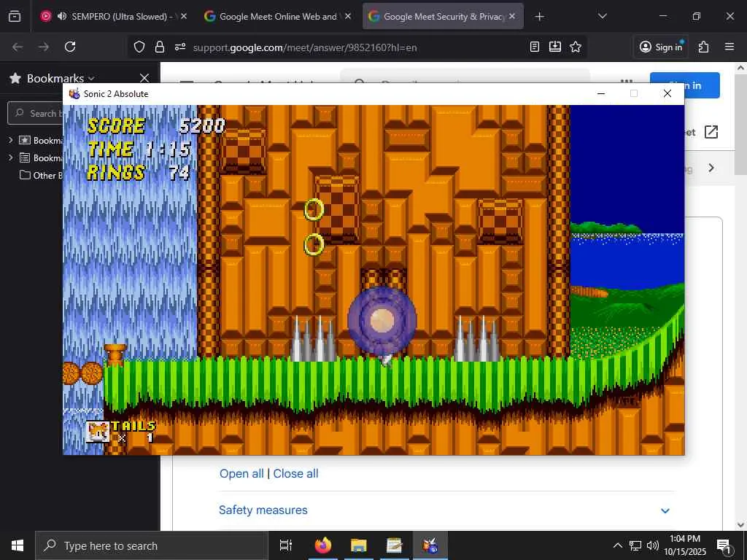Bookmark this page with star icon
Viewport: 747px width, 560px height.
coord(576,47)
